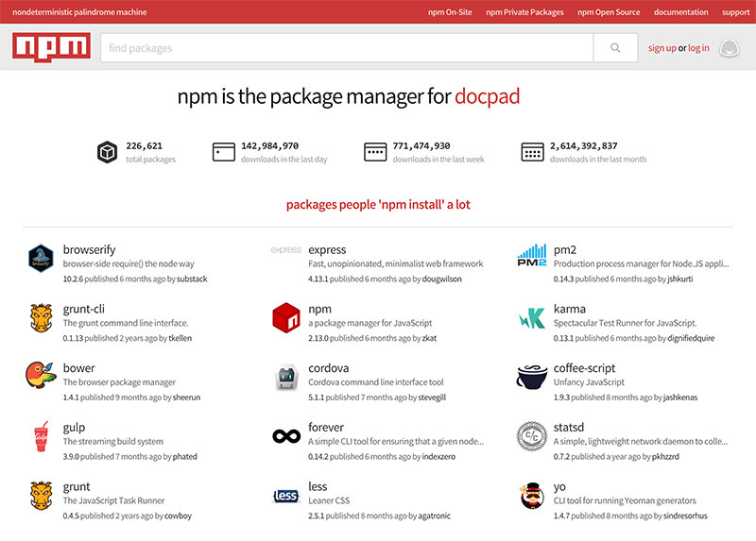Open author substack's profile
The width and height of the screenshot is (756, 541).
click(x=192, y=279)
